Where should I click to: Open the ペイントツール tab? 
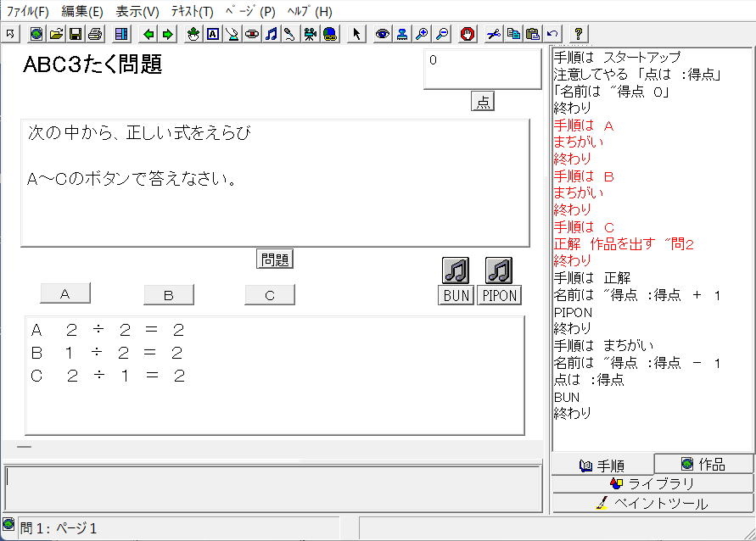point(652,503)
